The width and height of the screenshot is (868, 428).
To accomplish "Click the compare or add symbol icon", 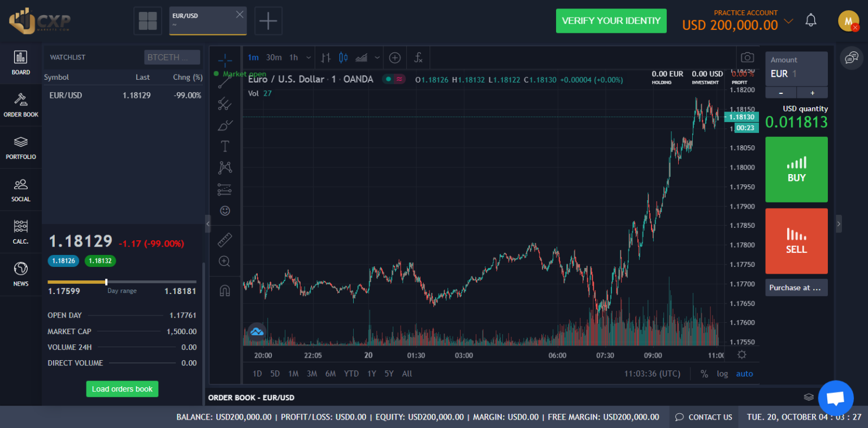I will coord(395,57).
